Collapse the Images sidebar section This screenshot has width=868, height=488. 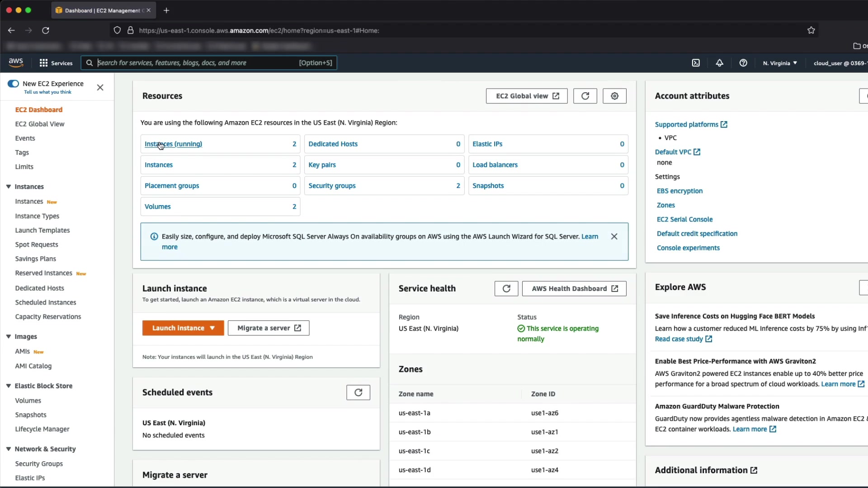tap(9, 336)
